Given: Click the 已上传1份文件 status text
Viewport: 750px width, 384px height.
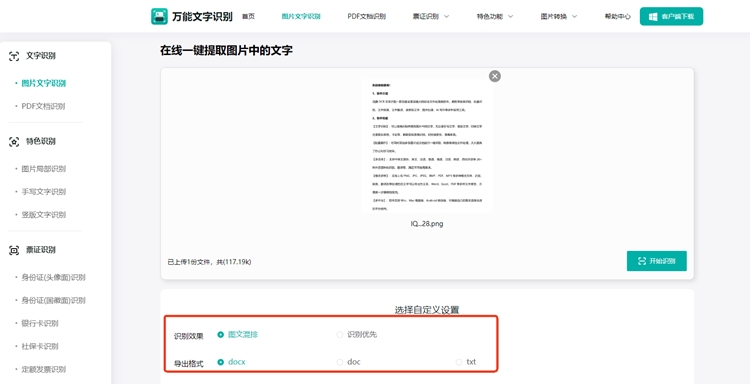Looking at the screenshot, I should (210, 262).
